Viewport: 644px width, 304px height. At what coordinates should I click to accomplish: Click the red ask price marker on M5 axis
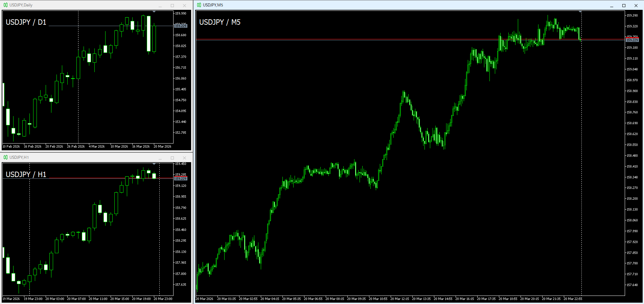click(632, 38)
